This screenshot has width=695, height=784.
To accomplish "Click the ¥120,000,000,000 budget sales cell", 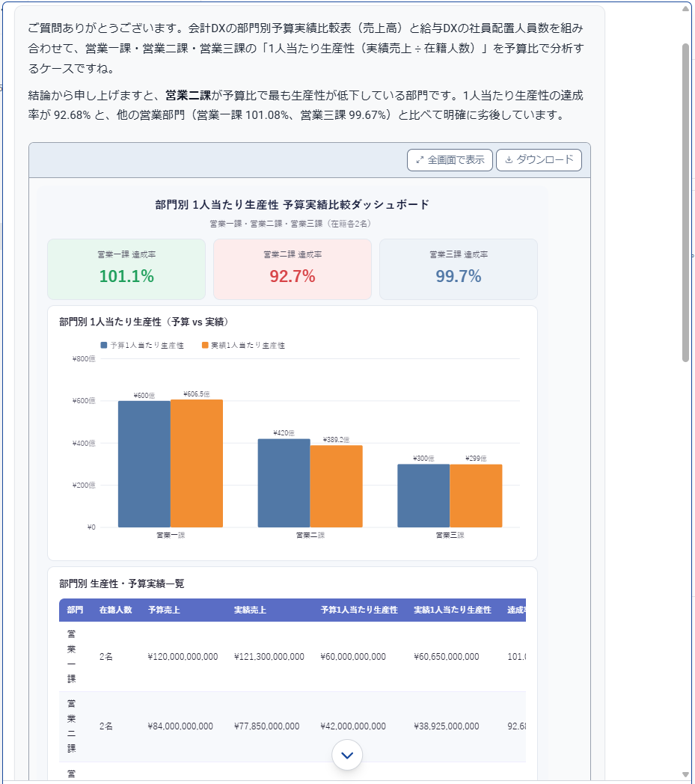I will (183, 657).
